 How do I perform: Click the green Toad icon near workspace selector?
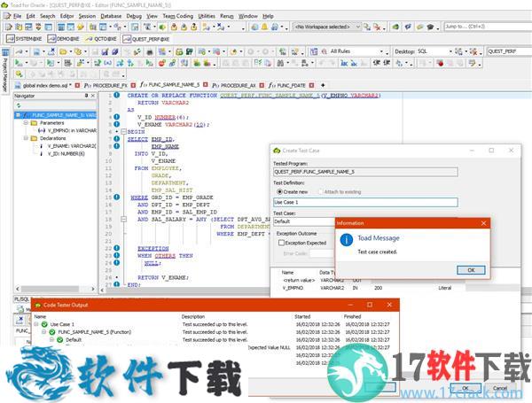pyautogui.click(x=395, y=27)
